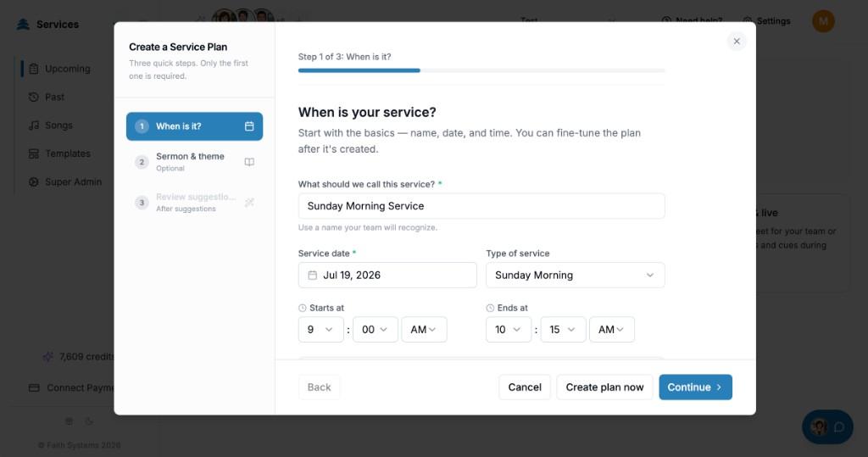The width and height of the screenshot is (868, 457).
Task: Click 'Create plan now' button
Action: [604, 387]
